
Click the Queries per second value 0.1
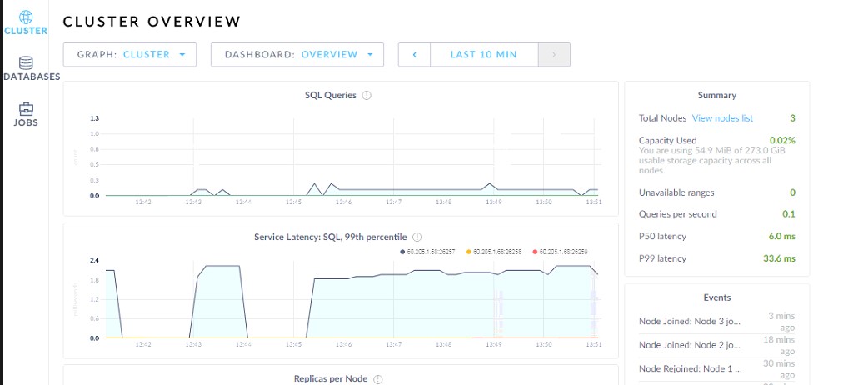click(x=789, y=214)
